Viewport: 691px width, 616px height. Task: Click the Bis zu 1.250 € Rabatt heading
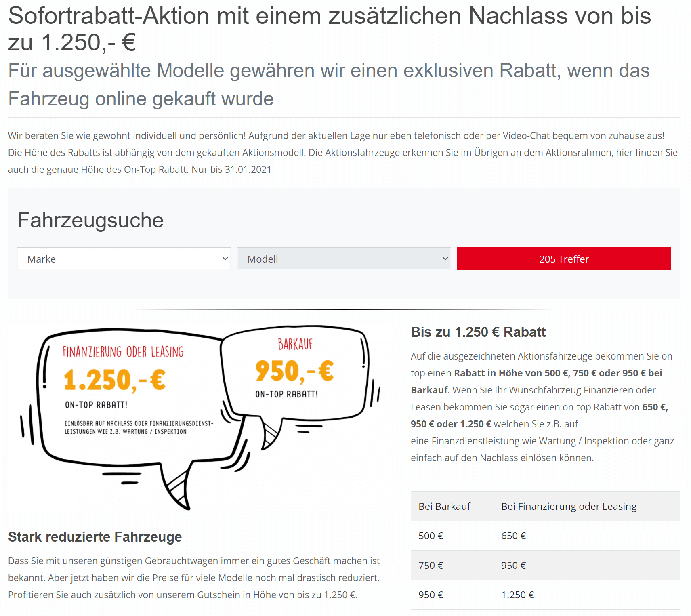click(478, 332)
